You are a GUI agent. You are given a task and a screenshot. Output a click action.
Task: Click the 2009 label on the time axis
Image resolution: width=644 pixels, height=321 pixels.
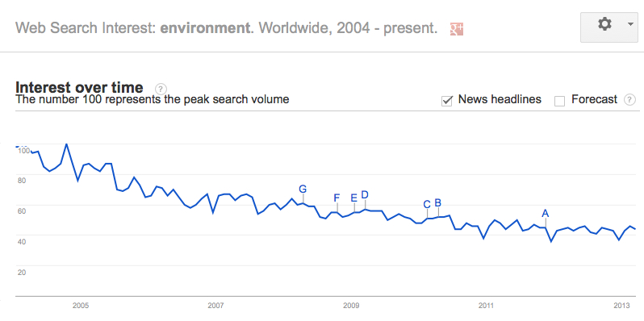(x=351, y=306)
